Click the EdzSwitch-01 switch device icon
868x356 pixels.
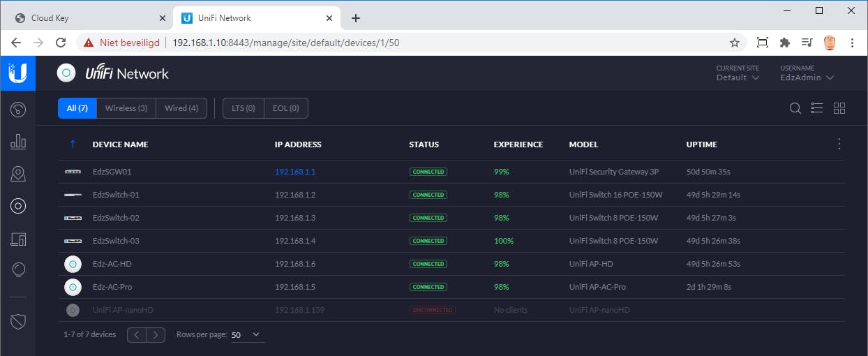(73, 195)
